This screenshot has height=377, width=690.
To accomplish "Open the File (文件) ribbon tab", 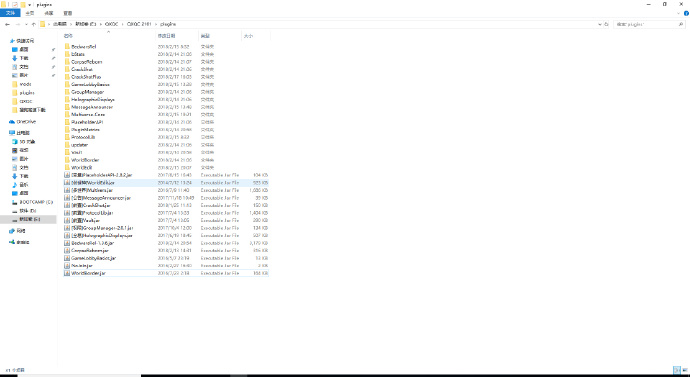I will coord(10,13).
